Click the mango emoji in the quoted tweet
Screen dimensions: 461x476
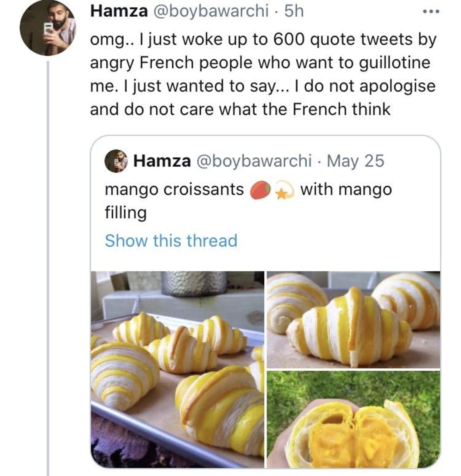tap(261, 190)
